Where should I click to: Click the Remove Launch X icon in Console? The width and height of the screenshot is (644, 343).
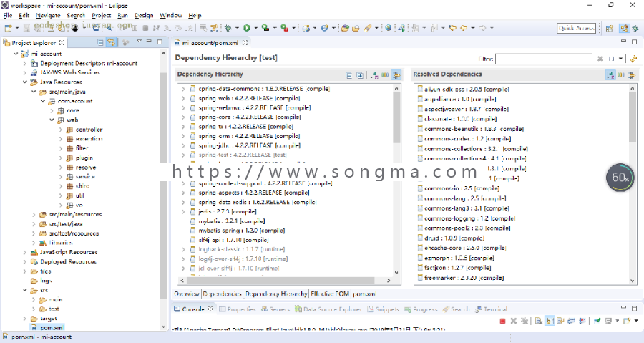point(513,322)
